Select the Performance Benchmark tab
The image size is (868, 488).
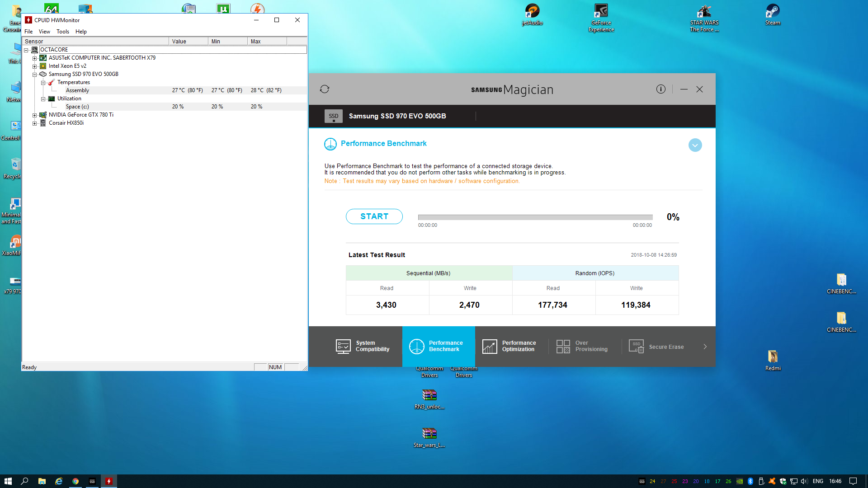439,347
